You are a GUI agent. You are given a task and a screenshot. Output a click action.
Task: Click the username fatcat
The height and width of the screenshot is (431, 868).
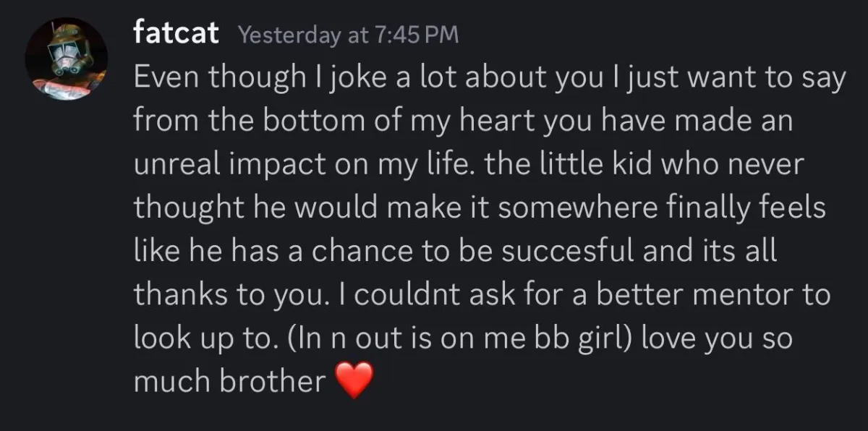(x=176, y=33)
